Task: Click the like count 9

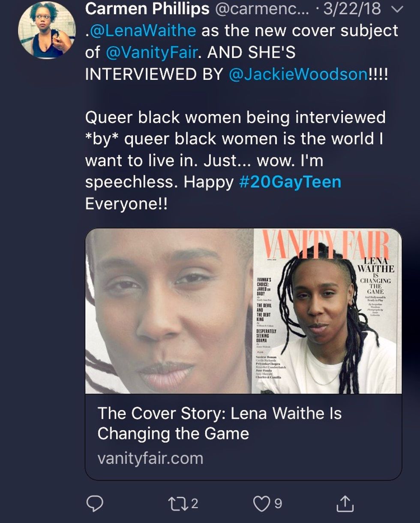Action: click(278, 504)
